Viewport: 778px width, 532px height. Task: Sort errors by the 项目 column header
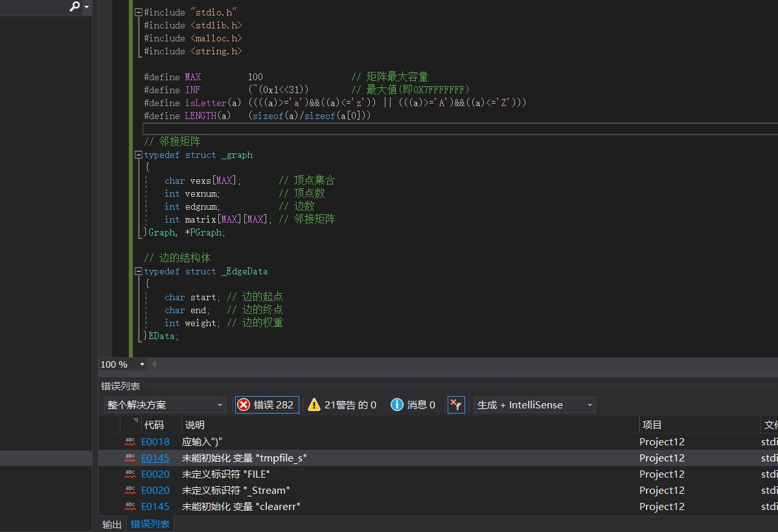pyautogui.click(x=652, y=425)
